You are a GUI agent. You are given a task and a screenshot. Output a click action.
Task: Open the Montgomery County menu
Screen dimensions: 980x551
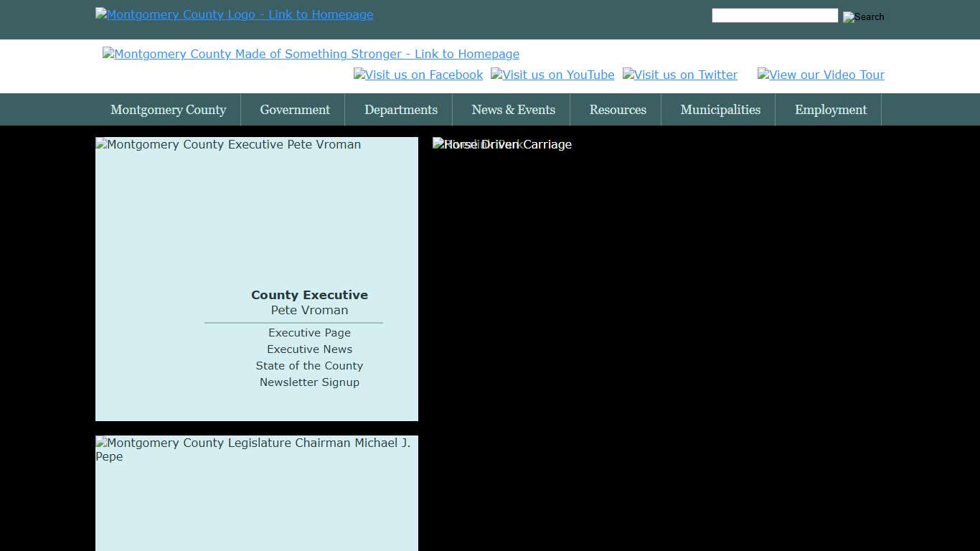click(x=168, y=110)
